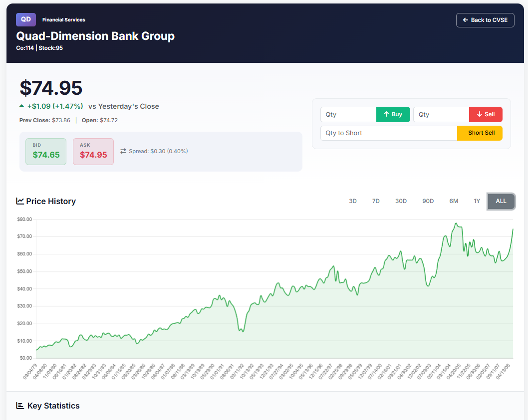Click the QD ticker badge
Viewport: 528px width, 420px height.
tap(26, 19)
